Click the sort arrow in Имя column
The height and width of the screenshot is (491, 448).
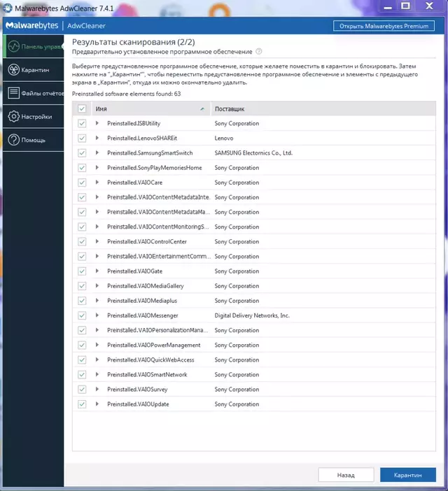[202, 109]
